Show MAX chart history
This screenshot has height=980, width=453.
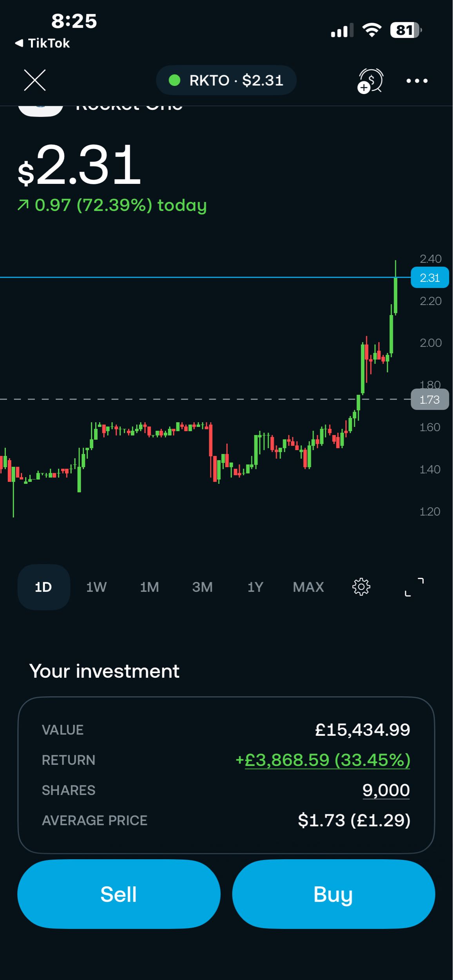308,587
